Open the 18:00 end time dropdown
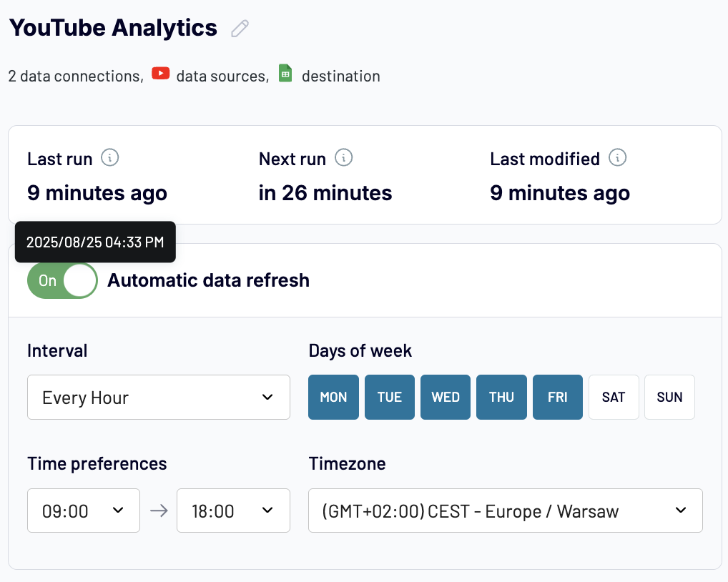Image resolution: width=728 pixels, height=582 pixels. [x=232, y=511]
